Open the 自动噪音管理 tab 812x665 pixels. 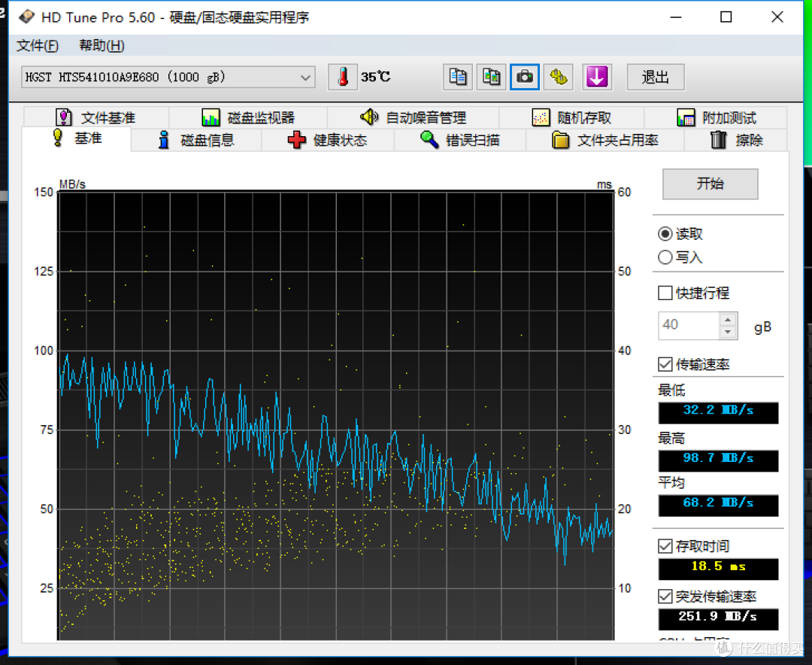(x=414, y=117)
